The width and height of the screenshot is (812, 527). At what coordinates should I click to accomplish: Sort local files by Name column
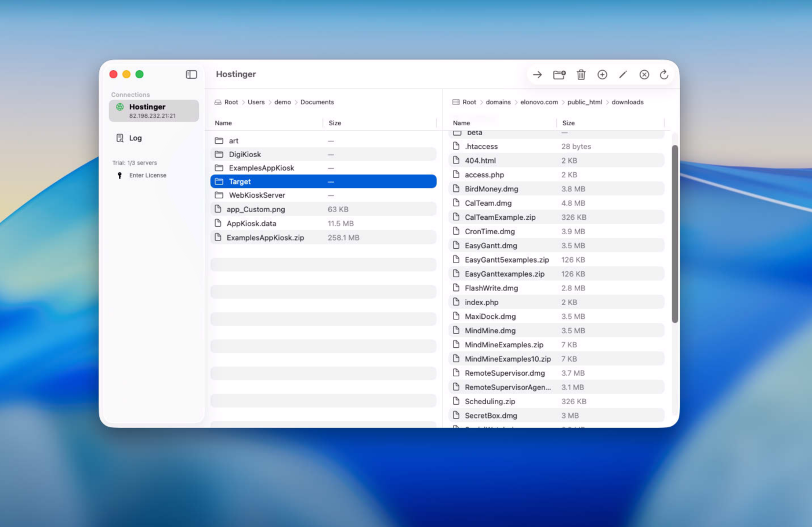(x=223, y=123)
